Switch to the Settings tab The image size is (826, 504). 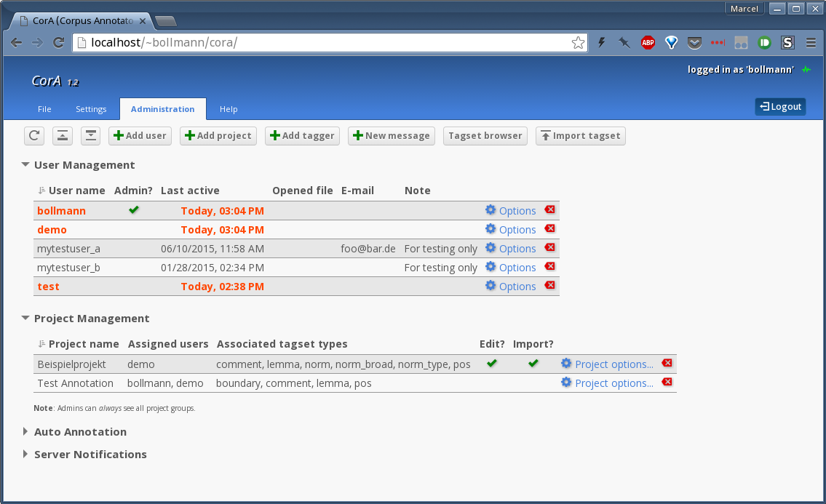click(x=91, y=109)
